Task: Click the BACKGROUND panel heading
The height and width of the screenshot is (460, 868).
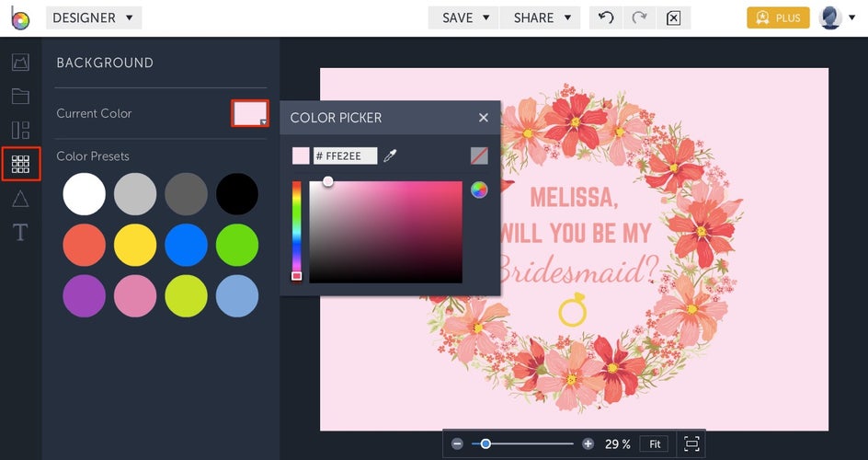Action: click(x=105, y=63)
